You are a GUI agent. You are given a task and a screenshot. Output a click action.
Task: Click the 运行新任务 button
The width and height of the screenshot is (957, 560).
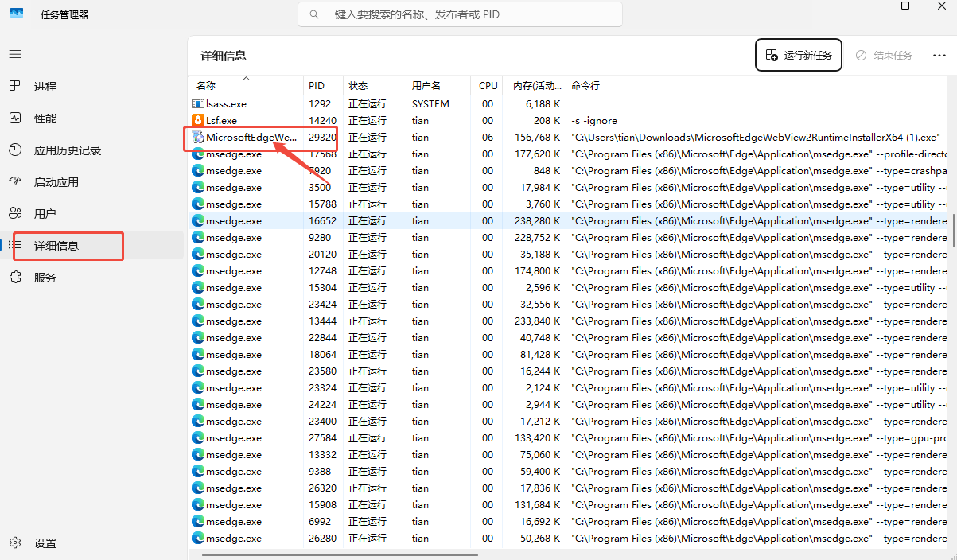pos(798,55)
